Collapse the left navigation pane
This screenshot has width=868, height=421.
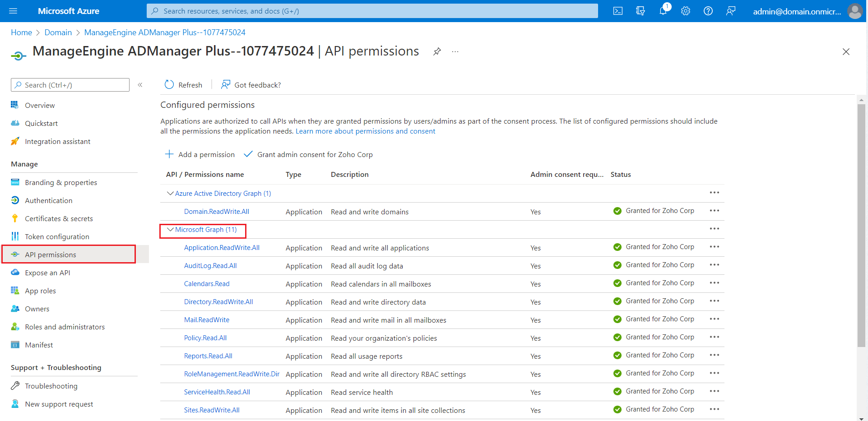click(x=140, y=85)
